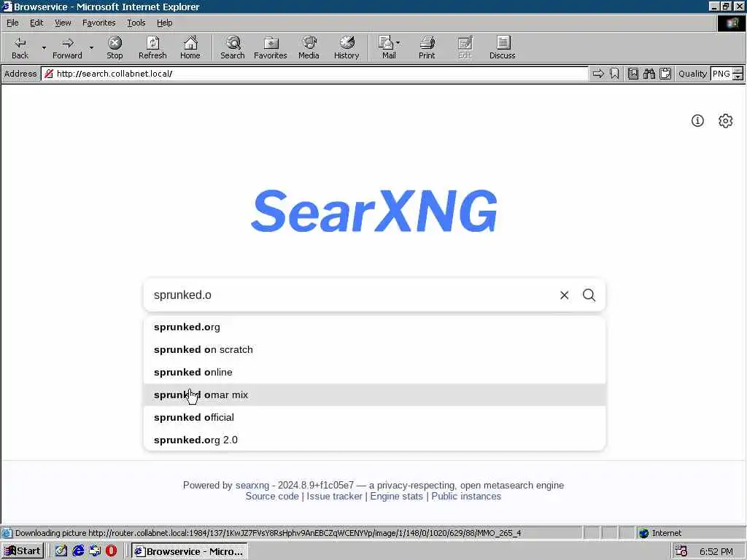Open the Tools menu
The height and width of the screenshot is (560, 747).
(x=136, y=23)
